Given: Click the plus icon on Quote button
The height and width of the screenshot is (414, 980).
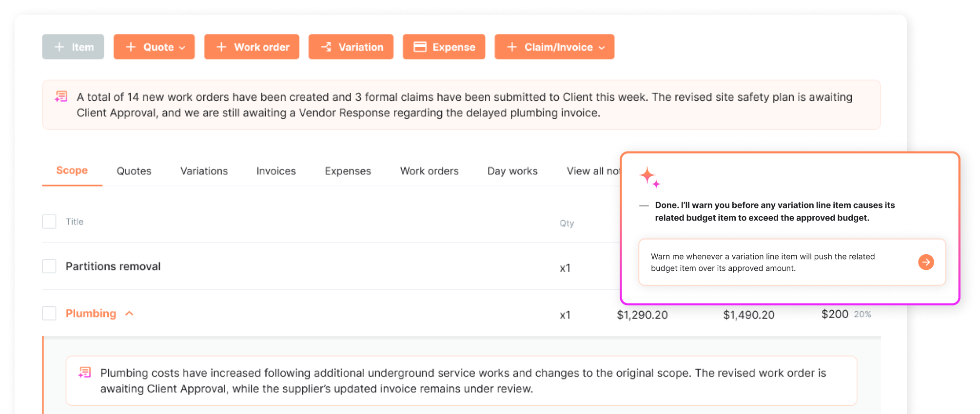Looking at the screenshot, I should click(x=131, y=47).
